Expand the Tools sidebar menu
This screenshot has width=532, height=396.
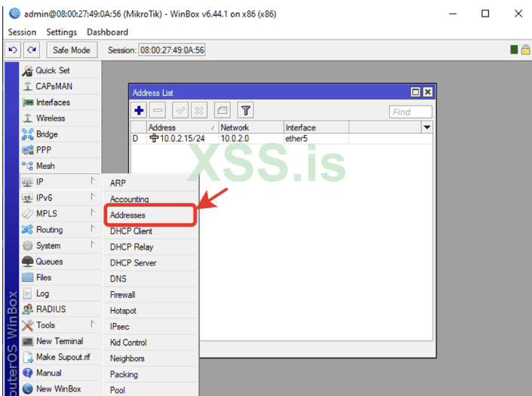(60, 325)
